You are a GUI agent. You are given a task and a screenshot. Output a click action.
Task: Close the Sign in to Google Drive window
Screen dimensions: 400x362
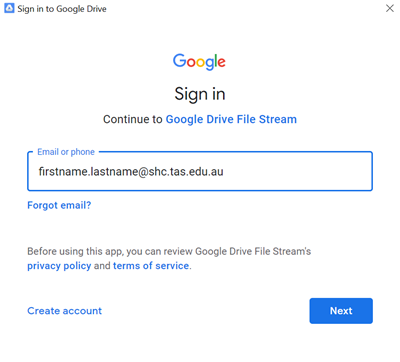390,8
